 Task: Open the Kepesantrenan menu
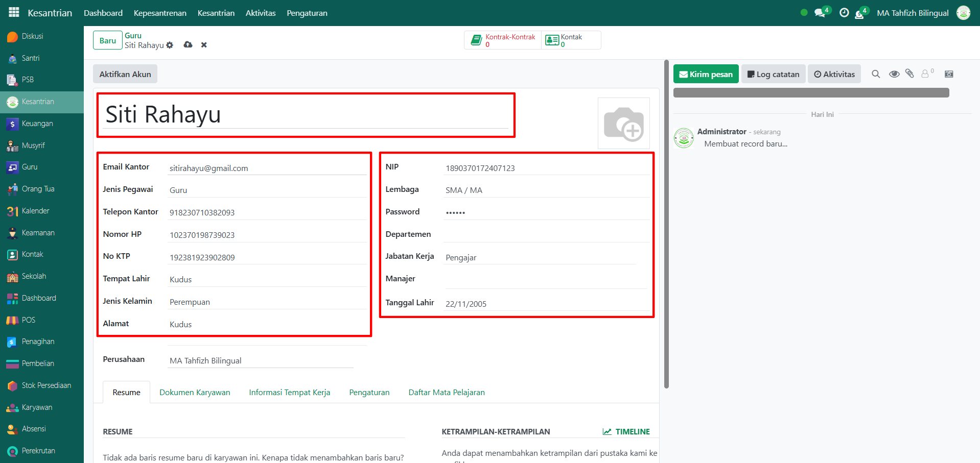(x=160, y=13)
